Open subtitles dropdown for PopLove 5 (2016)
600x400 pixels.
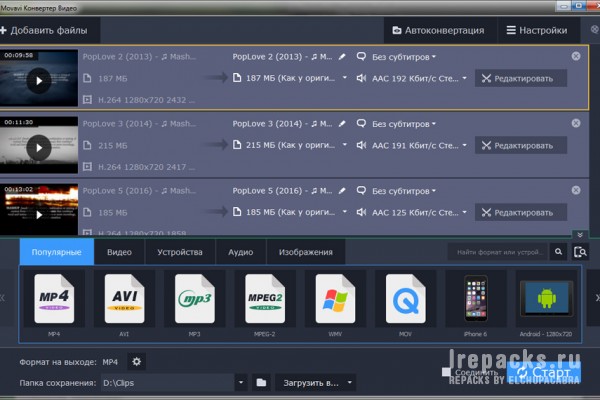click(x=404, y=191)
